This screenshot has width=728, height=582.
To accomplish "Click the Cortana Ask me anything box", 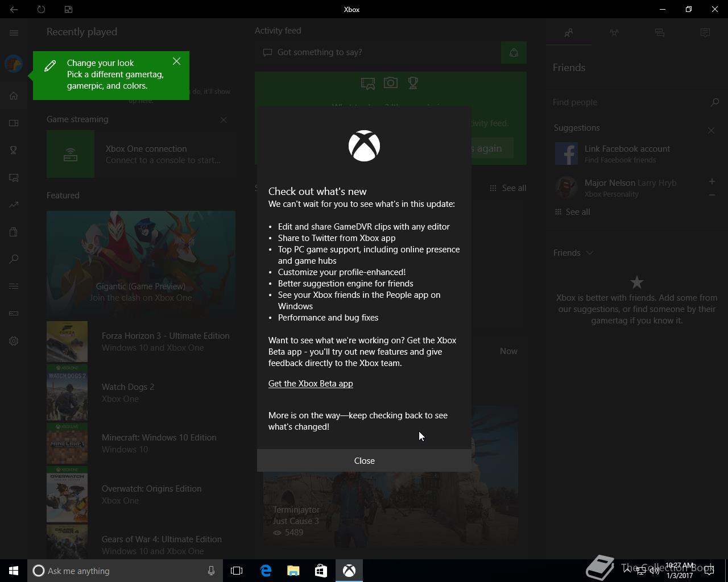I will click(124, 571).
